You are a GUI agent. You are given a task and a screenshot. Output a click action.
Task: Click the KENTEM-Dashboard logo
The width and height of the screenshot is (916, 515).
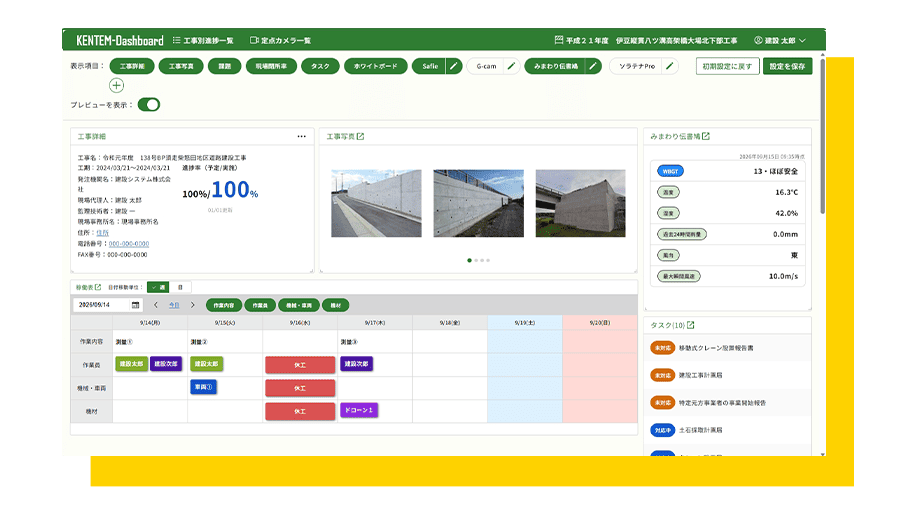tap(120, 40)
